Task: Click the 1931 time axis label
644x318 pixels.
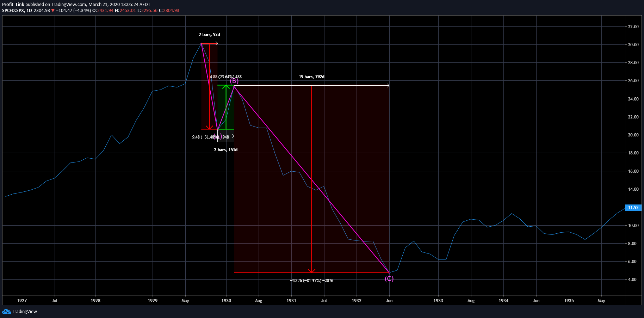Action: [x=291, y=301]
